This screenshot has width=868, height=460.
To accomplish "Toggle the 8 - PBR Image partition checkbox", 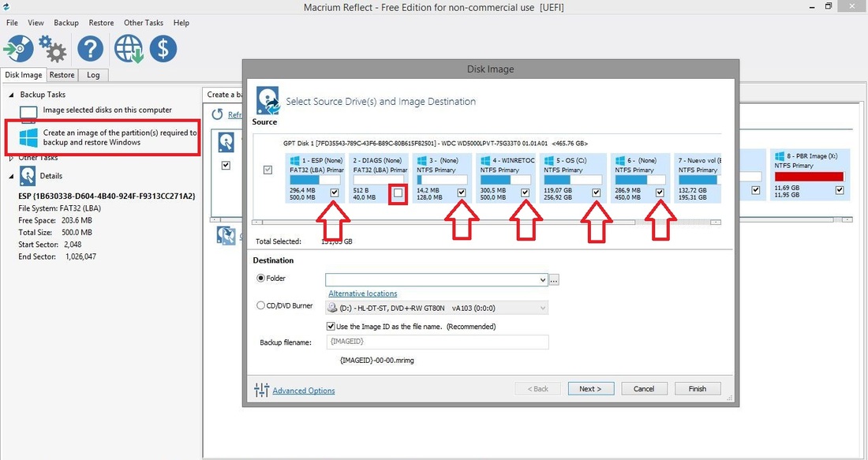I will [840, 190].
